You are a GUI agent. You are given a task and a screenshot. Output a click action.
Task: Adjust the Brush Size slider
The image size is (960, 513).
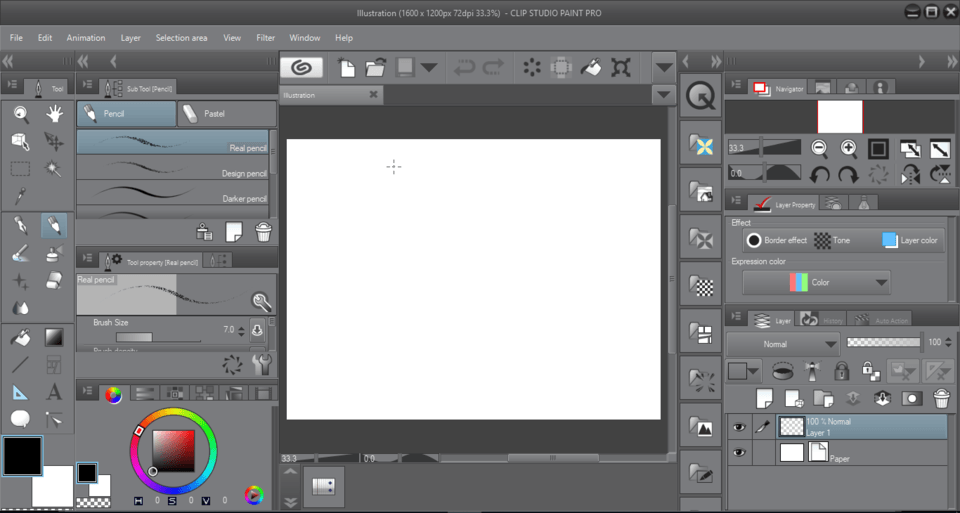[x=158, y=337]
